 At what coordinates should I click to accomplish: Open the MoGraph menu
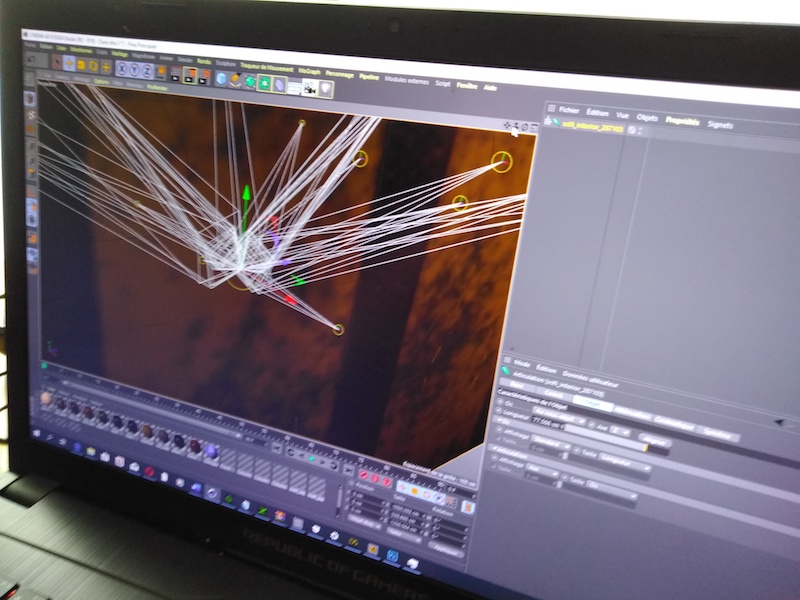tap(310, 71)
